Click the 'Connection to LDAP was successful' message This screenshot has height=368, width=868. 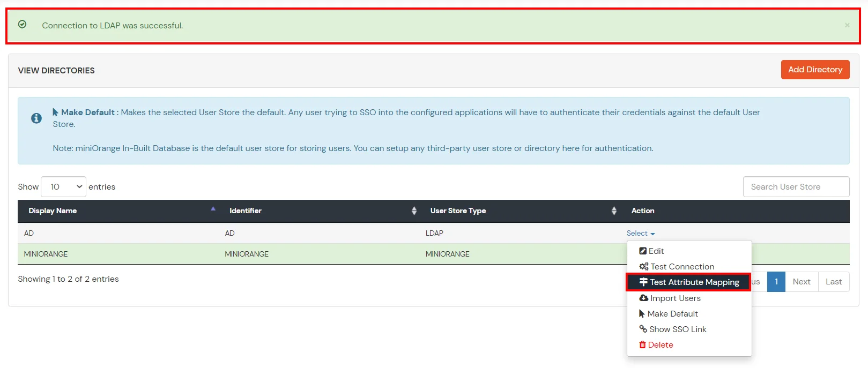[x=113, y=25]
